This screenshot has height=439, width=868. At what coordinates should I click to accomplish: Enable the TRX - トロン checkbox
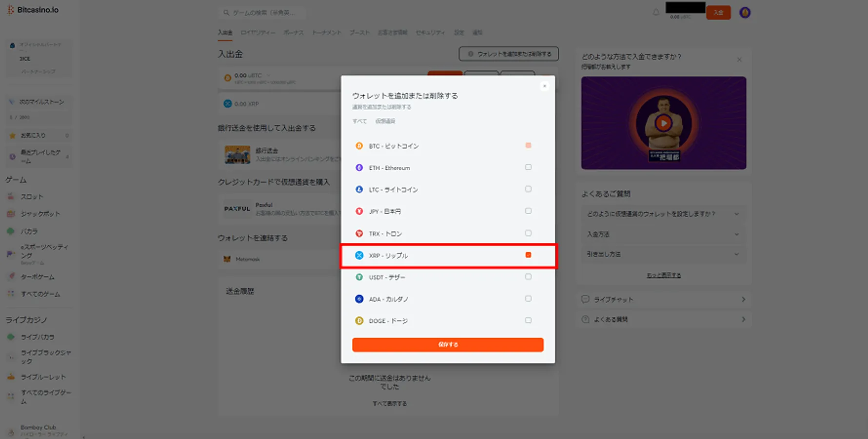pos(528,233)
